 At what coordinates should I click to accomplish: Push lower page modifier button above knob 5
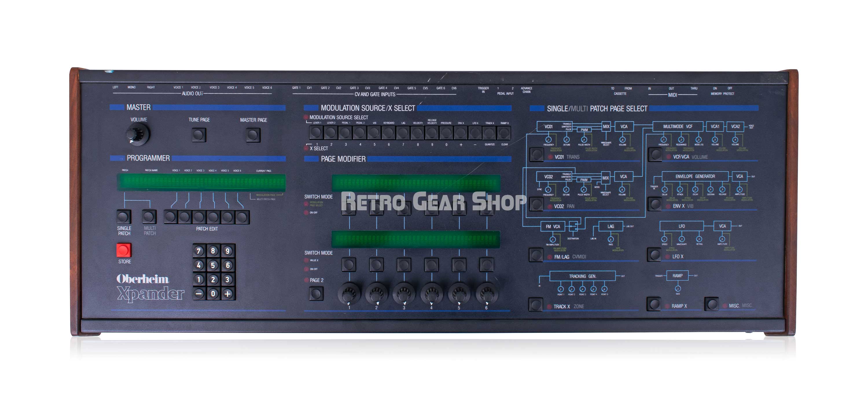[459, 264]
